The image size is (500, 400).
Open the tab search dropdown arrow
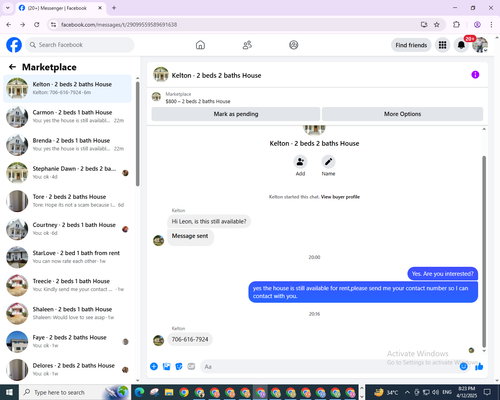coord(8,8)
